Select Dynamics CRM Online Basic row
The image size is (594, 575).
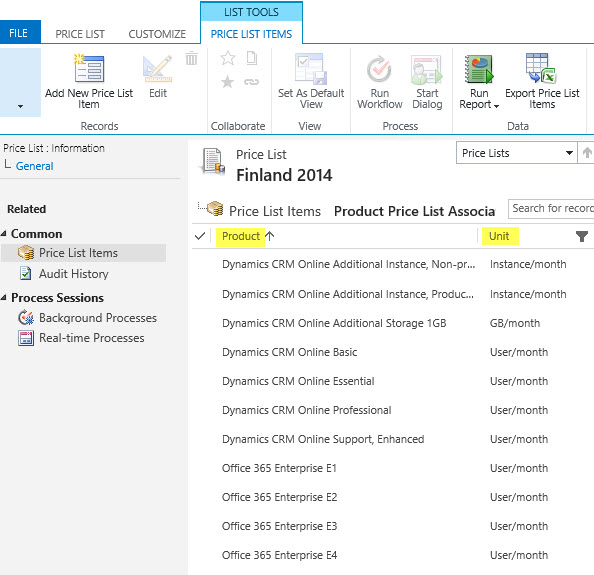(393, 352)
